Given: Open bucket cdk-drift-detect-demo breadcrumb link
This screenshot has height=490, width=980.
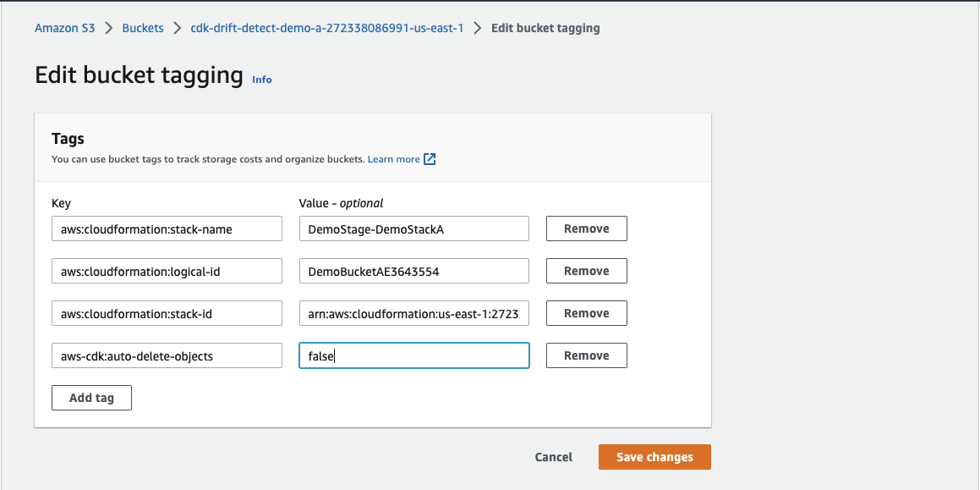Looking at the screenshot, I should [x=328, y=27].
